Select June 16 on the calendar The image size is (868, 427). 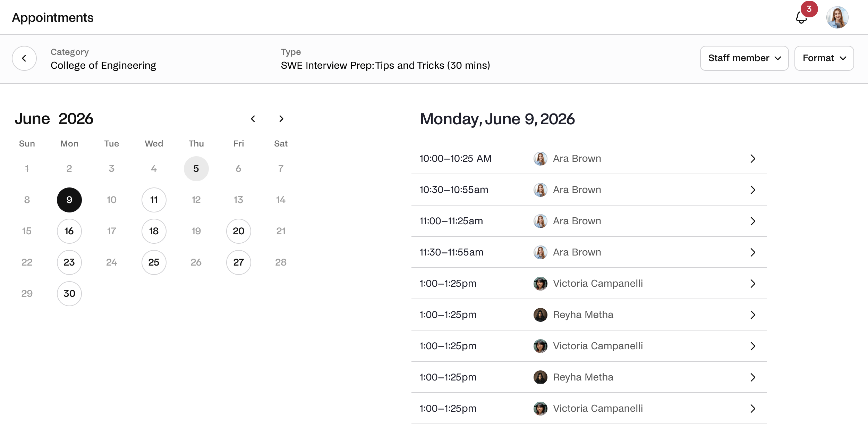tap(69, 231)
